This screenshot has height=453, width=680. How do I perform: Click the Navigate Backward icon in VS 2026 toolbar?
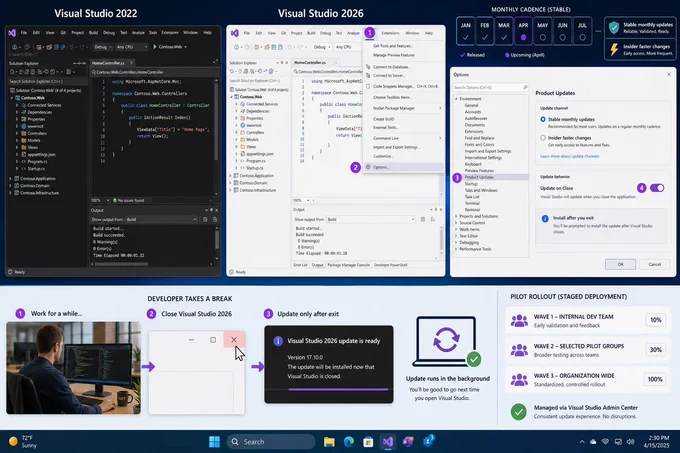[237, 47]
